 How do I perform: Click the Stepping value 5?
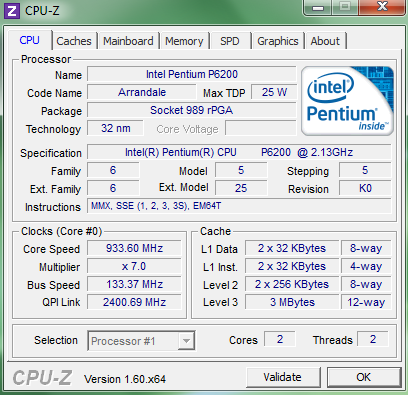point(365,170)
